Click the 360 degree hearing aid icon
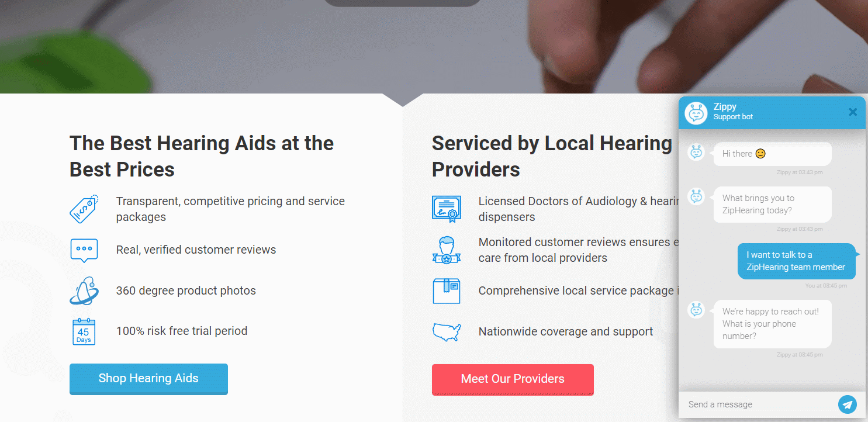The height and width of the screenshot is (422, 868). 84,290
